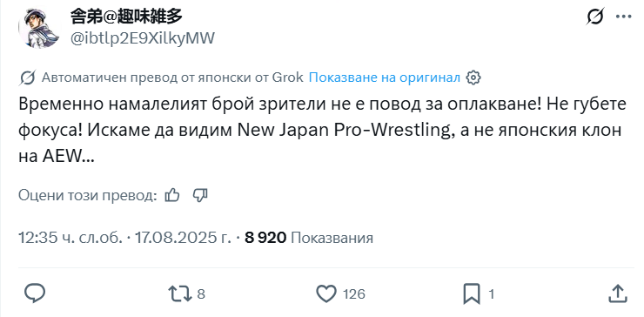This screenshot has width=644, height=317.
Task: Show original post via Показване на оригинал
Action: pos(385,78)
